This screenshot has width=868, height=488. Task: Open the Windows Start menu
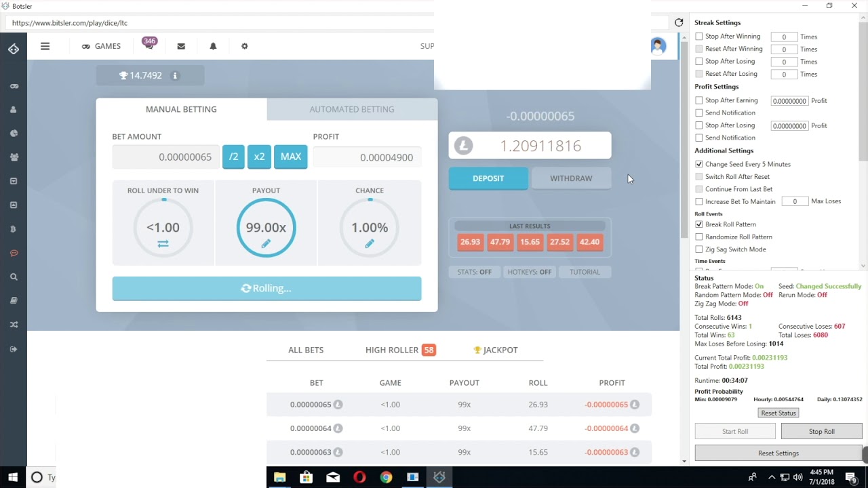(13, 477)
